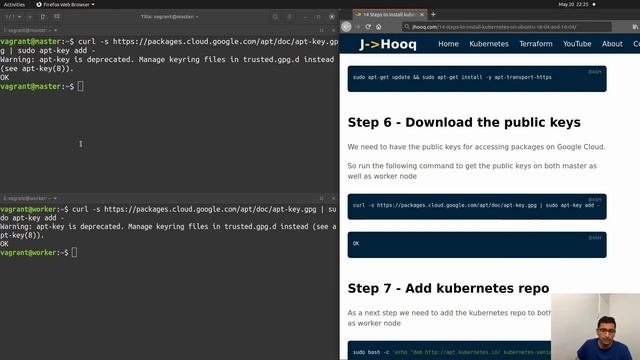
Task: Click the 'OK' output code block on webpage
Action: [477, 244]
